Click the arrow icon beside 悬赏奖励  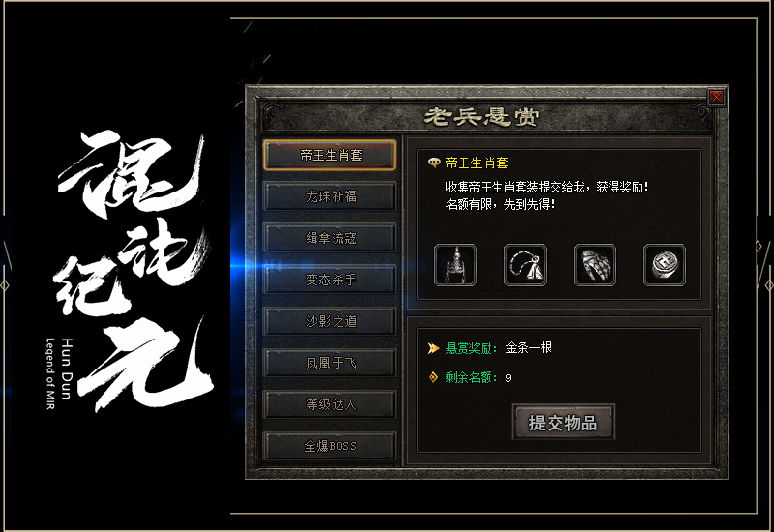[432, 348]
